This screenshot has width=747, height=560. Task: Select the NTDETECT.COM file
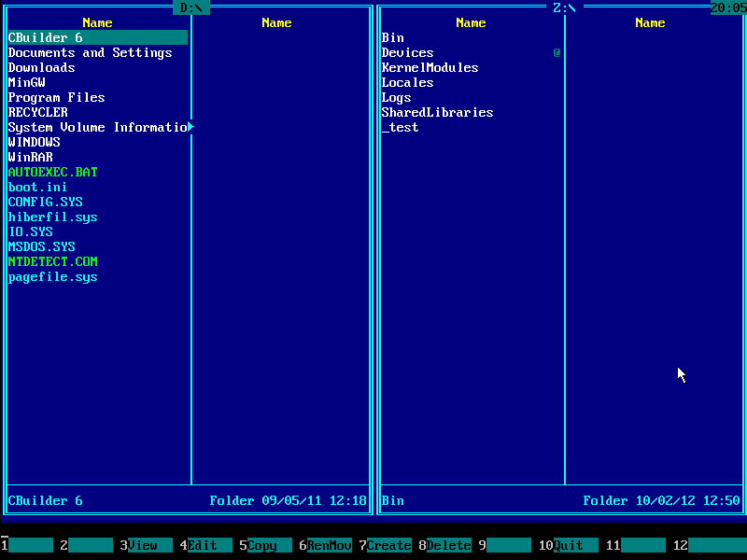(53, 261)
